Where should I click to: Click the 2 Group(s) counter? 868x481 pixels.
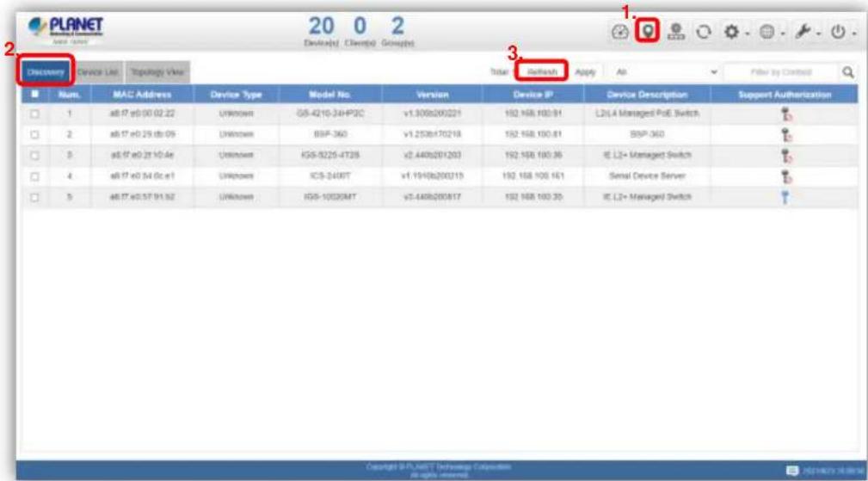pyautogui.click(x=397, y=31)
